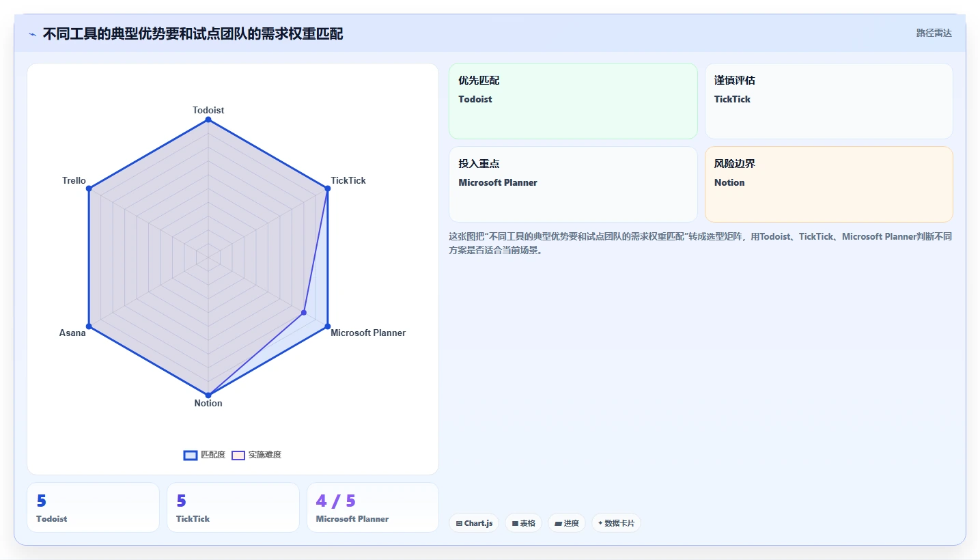Open the 优先匹配 Todoist card
980x560 pixels.
tap(573, 101)
